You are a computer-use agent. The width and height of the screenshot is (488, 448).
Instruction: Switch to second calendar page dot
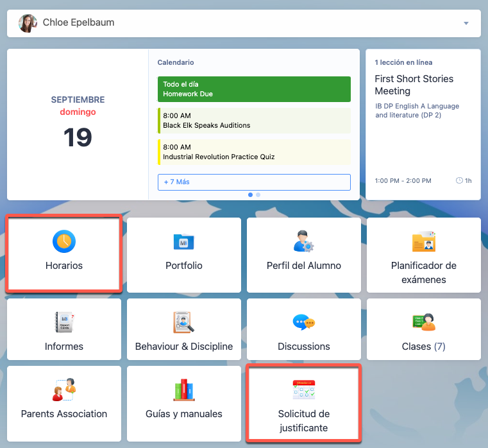pos(258,194)
